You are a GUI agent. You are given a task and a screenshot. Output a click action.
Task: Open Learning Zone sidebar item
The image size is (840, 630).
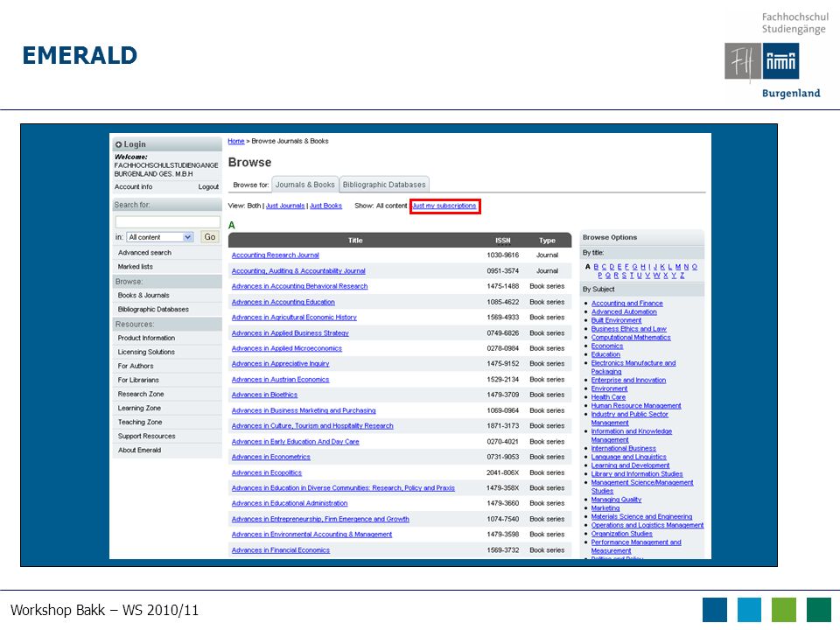(x=139, y=409)
